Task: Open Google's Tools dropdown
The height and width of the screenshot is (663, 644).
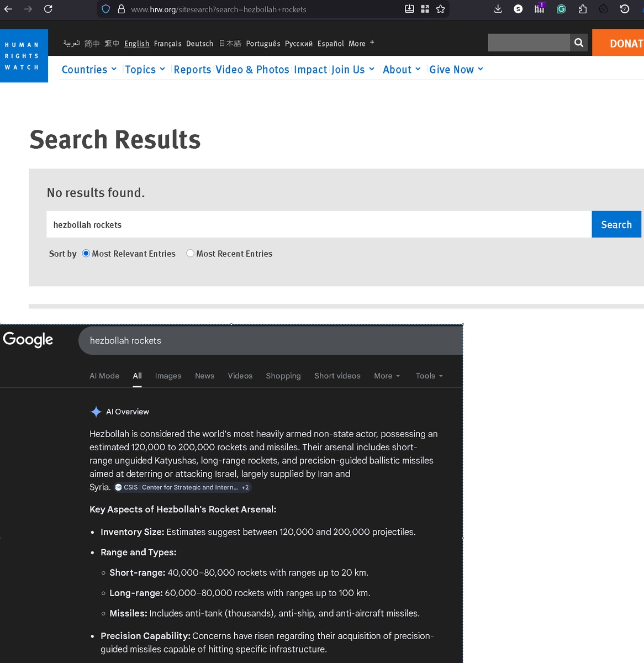Action: point(429,376)
